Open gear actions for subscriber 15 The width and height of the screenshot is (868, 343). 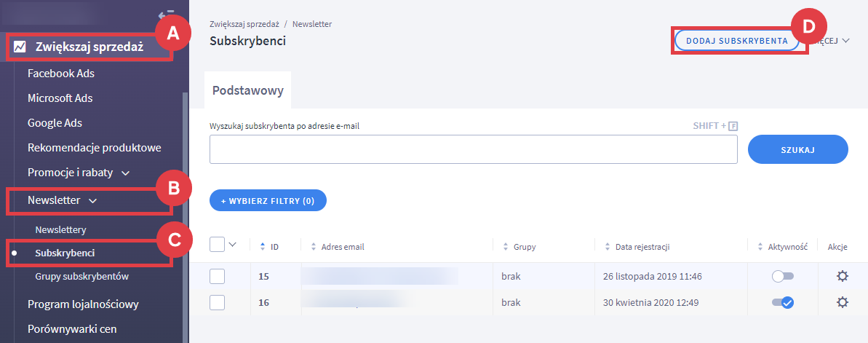[843, 276]
